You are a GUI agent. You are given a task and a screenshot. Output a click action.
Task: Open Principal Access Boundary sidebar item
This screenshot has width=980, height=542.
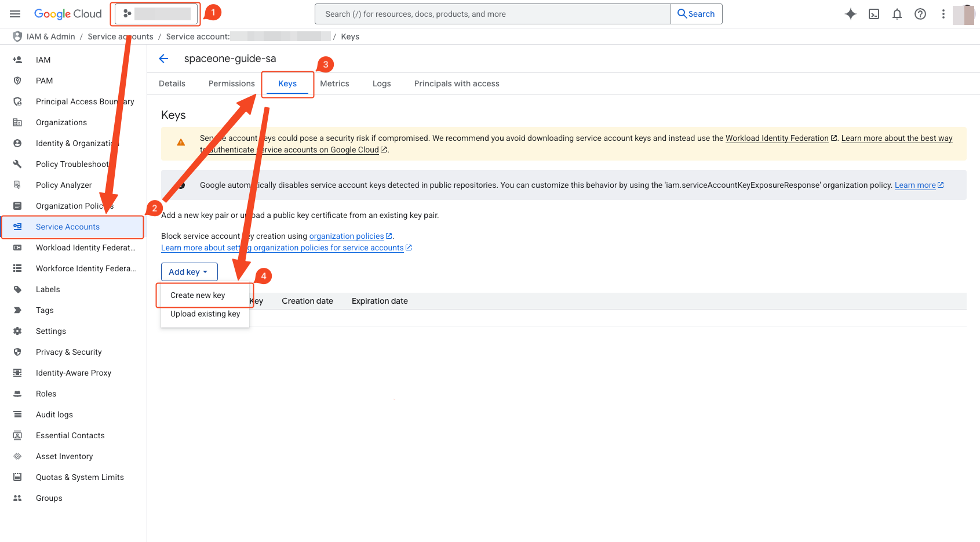74,101
